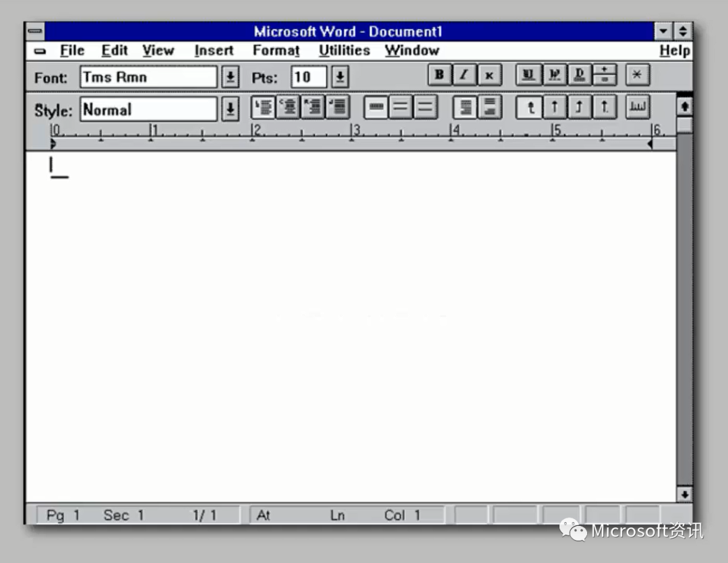Click the right indent marker on ruler

point(650,144)
